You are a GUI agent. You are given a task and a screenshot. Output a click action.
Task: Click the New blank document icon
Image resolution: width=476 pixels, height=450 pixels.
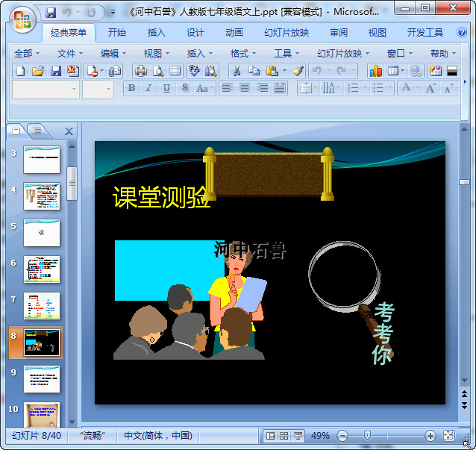[20, 71]
